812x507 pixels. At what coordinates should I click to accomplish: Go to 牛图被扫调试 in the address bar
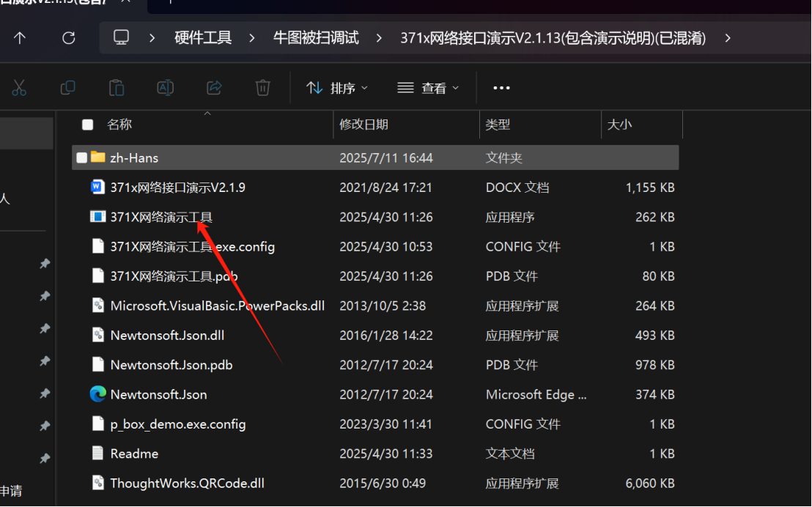pyautogui.click(x=316, y=38)
